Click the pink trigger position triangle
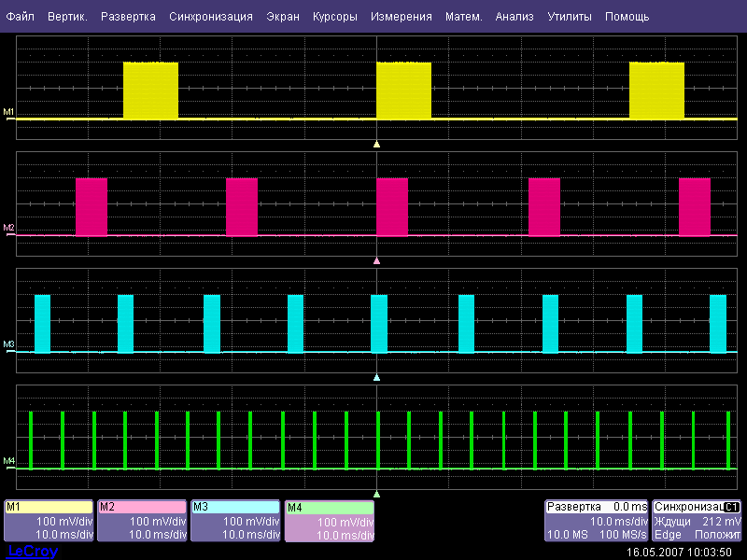This screenshot has height=560, width=747. [376, 261]
